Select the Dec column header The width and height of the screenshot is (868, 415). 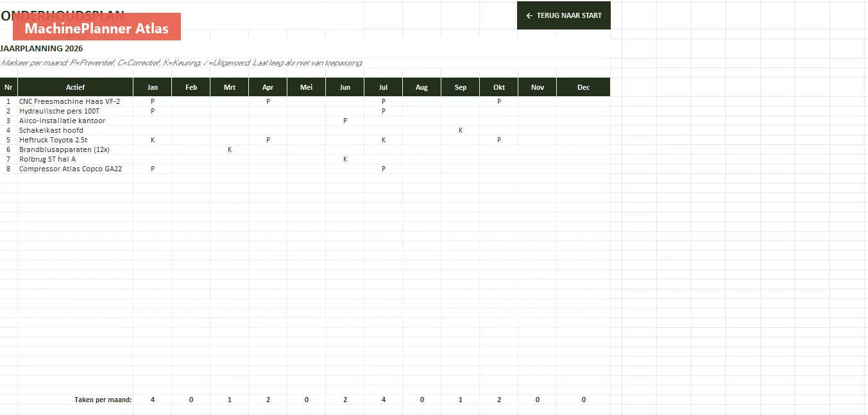pos(583,87)
